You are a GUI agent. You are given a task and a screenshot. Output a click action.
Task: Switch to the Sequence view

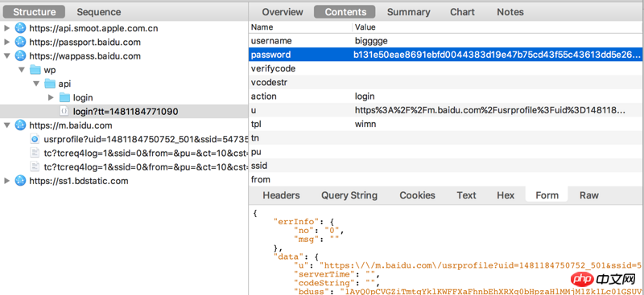(99, 12)
